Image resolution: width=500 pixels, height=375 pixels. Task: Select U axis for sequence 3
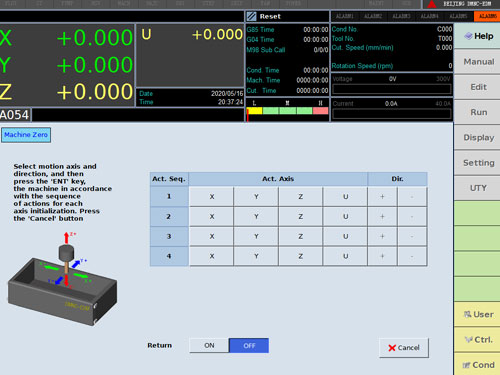[345, 236]
